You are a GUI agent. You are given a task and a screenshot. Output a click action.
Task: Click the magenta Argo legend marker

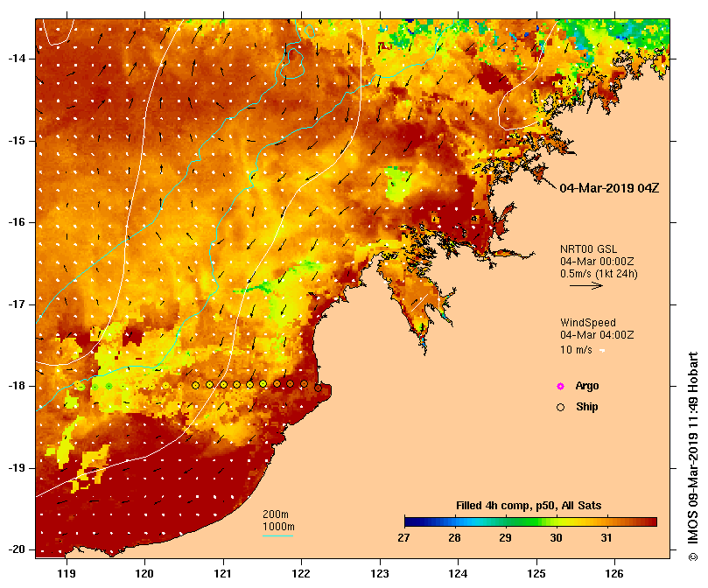click(x=560, y=386)
